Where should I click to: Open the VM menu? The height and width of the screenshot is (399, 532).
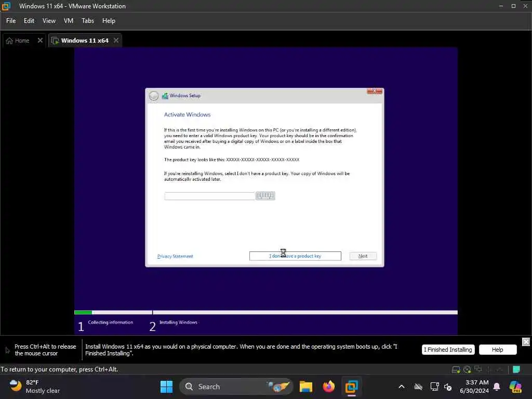point(69,21)
